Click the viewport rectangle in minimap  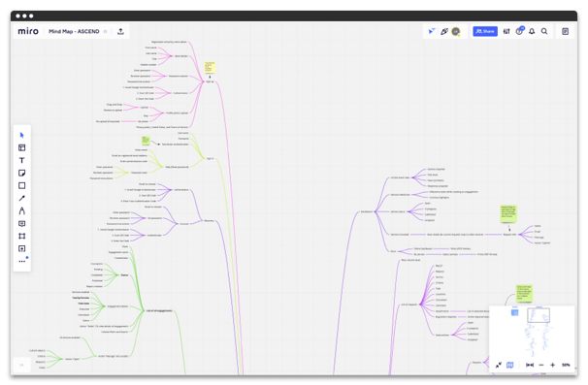(x=539, y=315)
